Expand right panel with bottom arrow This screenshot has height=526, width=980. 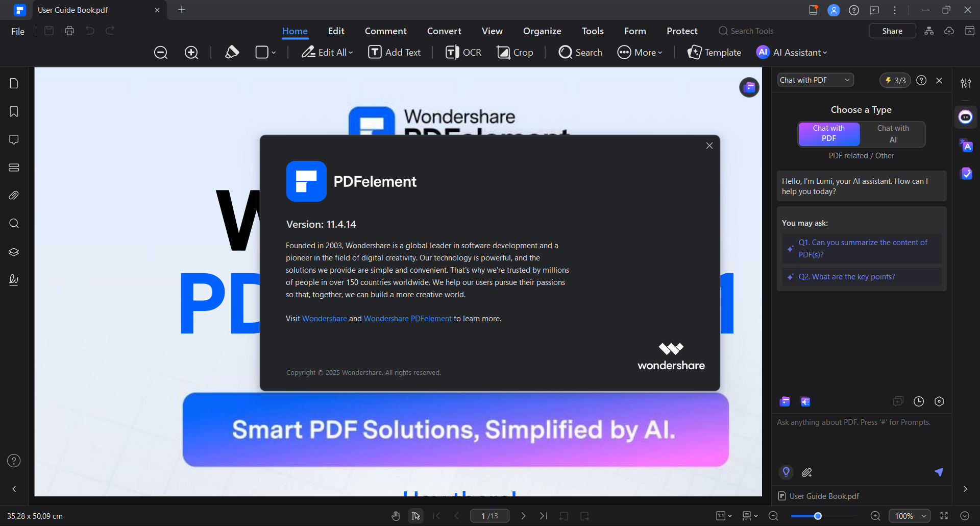[965, 489]
